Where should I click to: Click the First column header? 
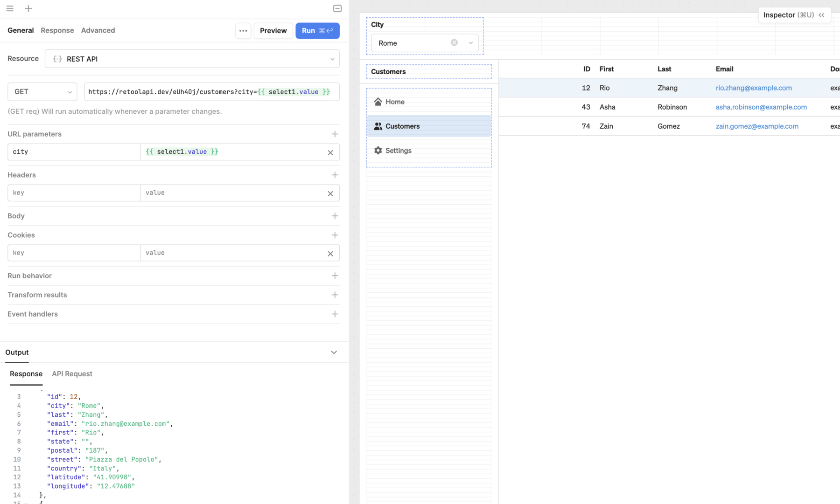tap(607, 69)
